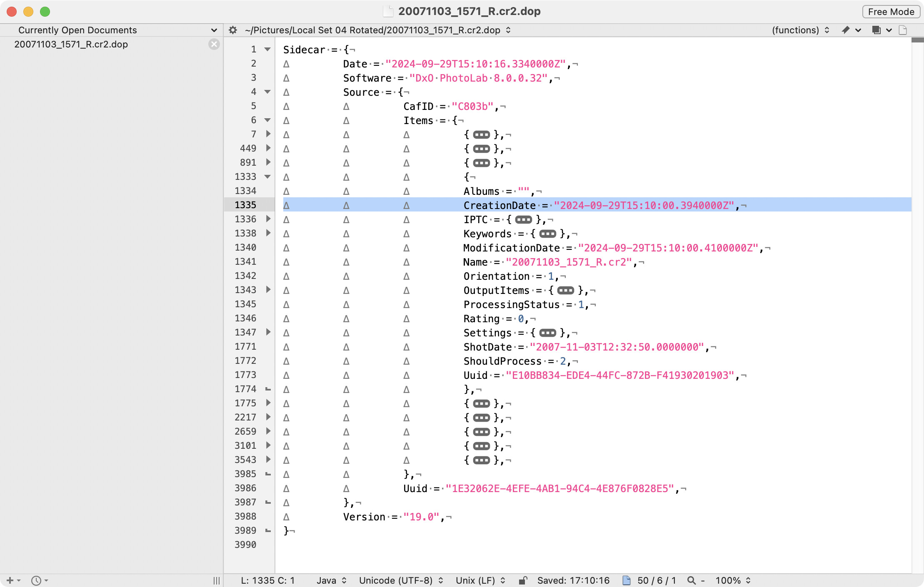The image size is (924, 587).
Task: Expand the folded block at line 891
Action: (268, 162)
